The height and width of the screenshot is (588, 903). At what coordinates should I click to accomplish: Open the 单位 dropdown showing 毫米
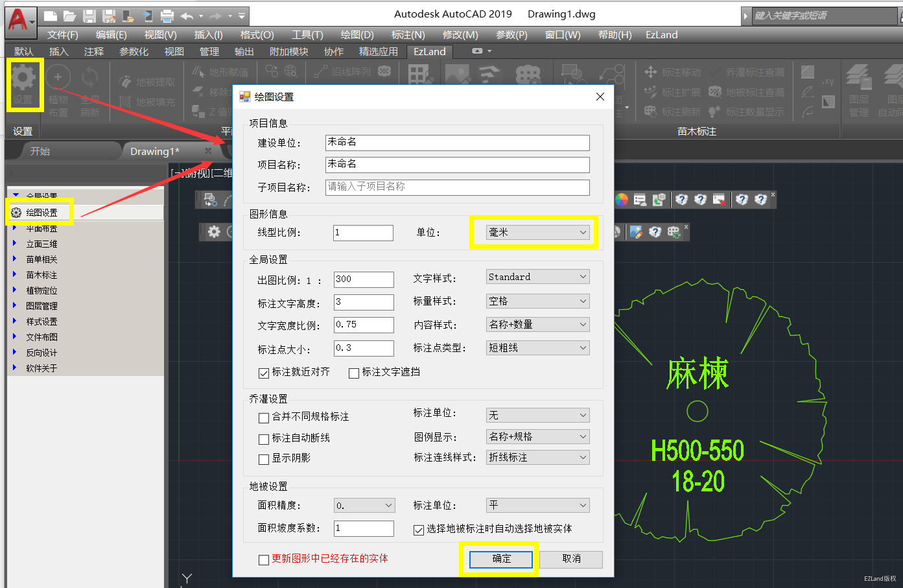tap(538, 232)
